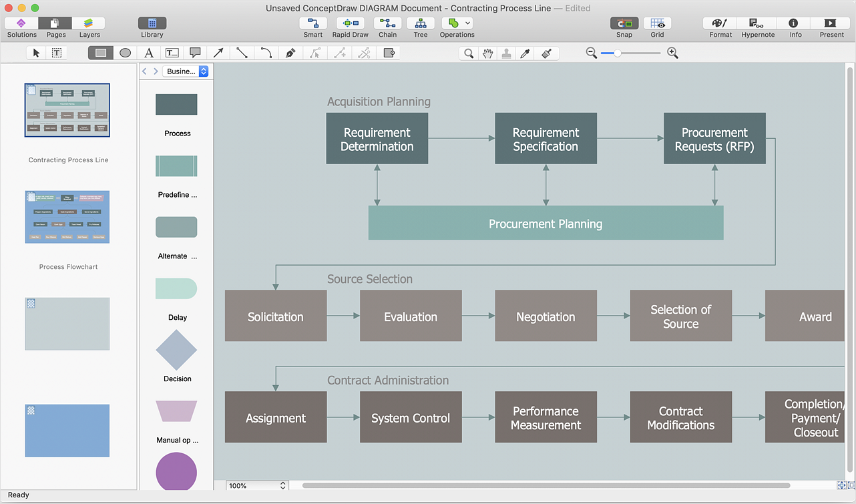Open the Process Flowchart page thumbnail
The width and height of the screenshot is (856, 504).
pos(67,217)
